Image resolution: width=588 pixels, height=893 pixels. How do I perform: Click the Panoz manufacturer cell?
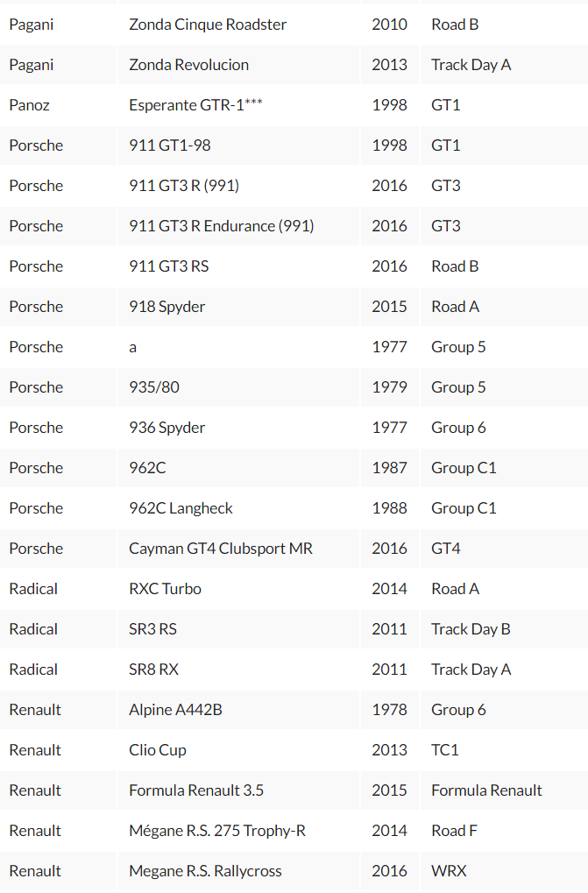(58, 105)
